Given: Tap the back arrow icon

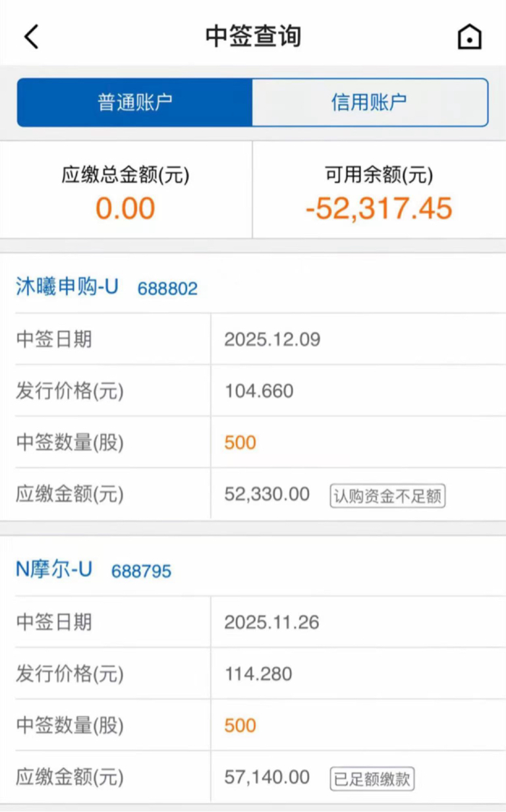Looking at the screenshot, I should tap(32, 36).
